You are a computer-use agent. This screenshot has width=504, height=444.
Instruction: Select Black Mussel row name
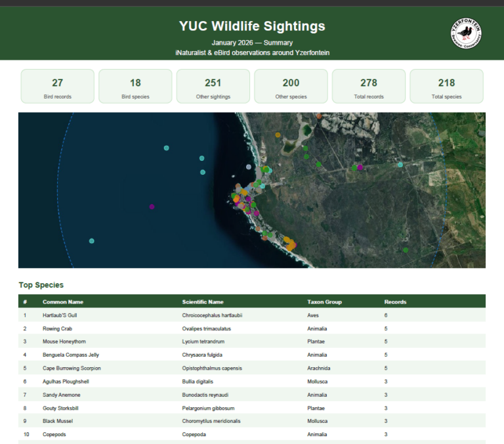click(58, 421)
